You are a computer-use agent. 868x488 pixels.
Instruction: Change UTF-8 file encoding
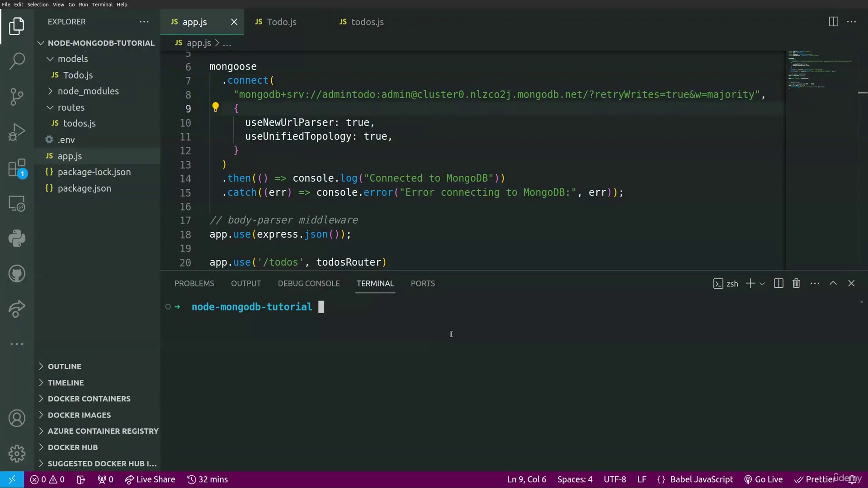point(615,479)
